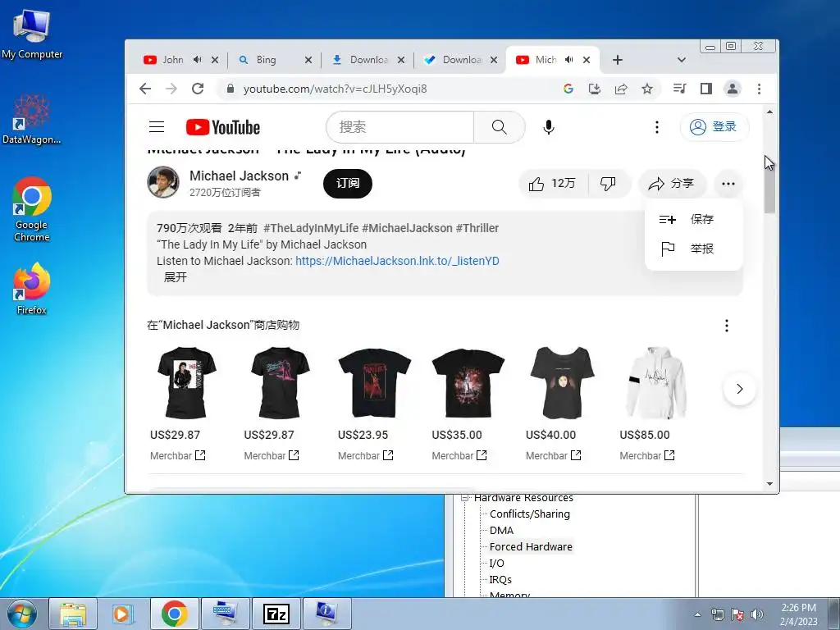Open Michael Jackson channel avatar
Viewport: 840px width, 630px height.
coord(163,182)
